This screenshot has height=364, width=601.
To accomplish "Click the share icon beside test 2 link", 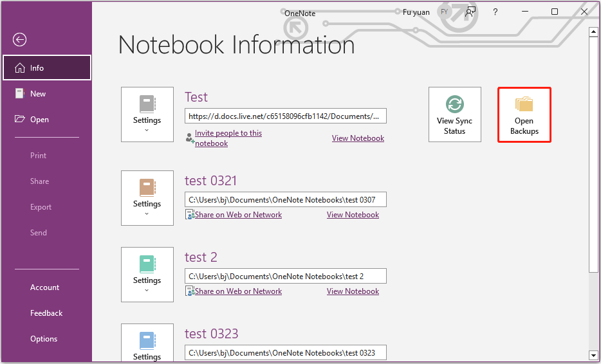I will tap(190, 291).
